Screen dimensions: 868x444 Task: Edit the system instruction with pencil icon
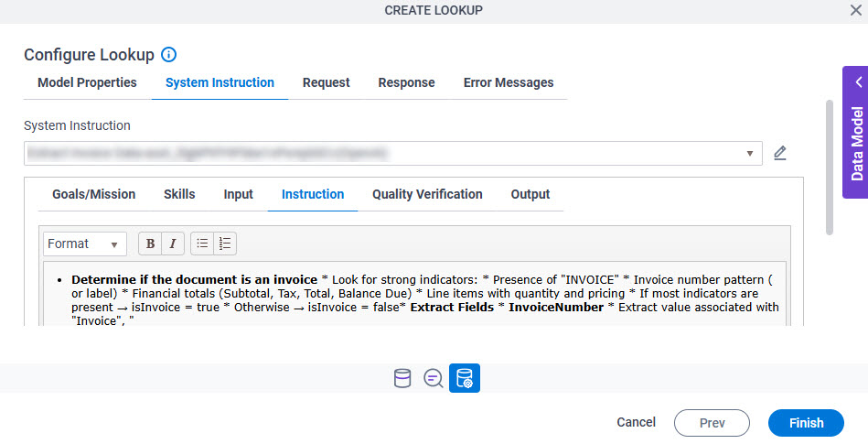(x=779, y=153)
